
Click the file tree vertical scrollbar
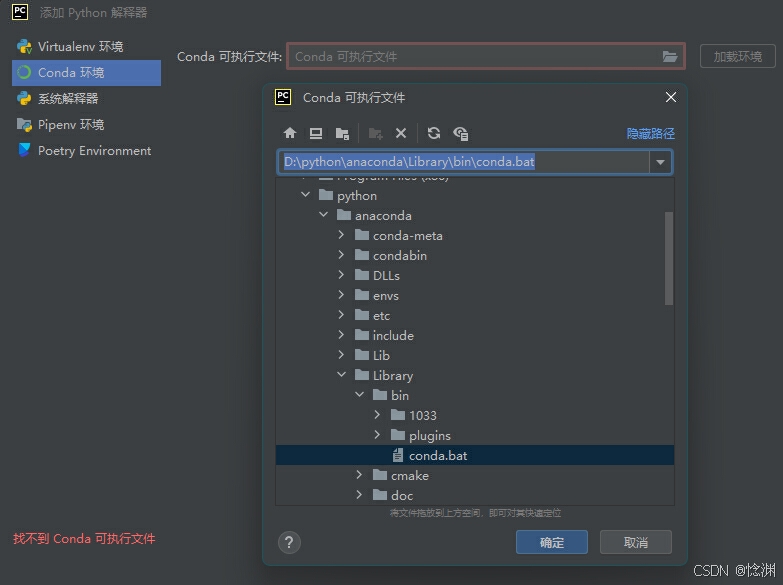(669, 258)
